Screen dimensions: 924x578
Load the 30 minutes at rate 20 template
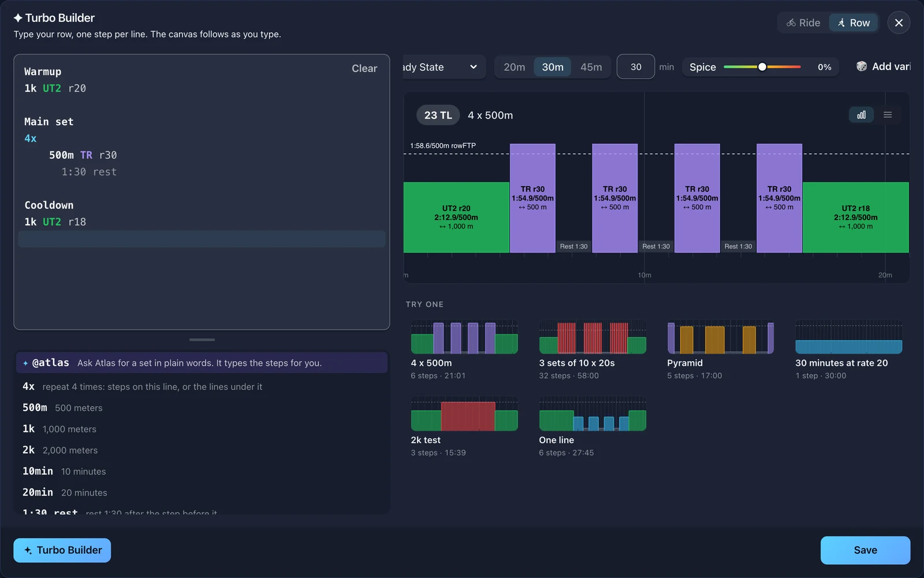pyautogui.click(x=849, y=350)
